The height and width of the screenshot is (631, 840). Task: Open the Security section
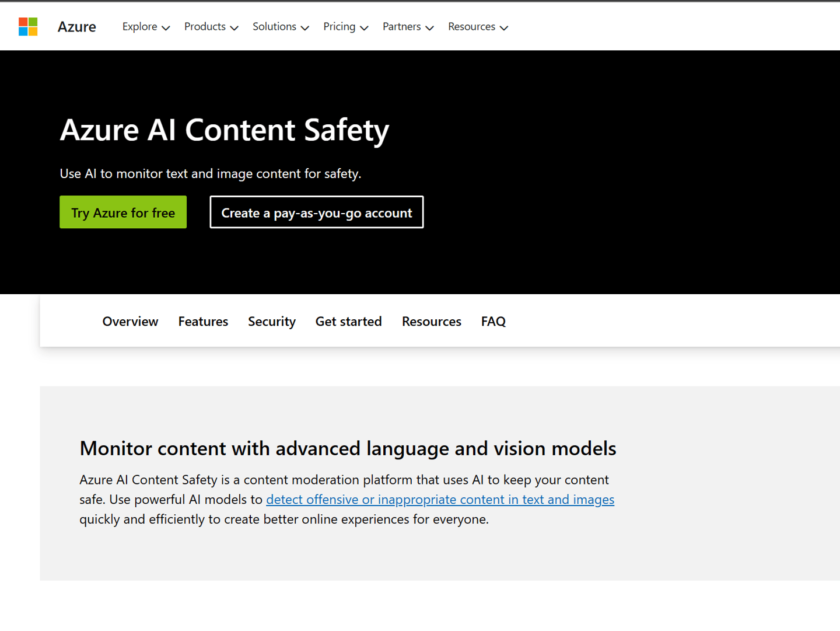[271, 321]
